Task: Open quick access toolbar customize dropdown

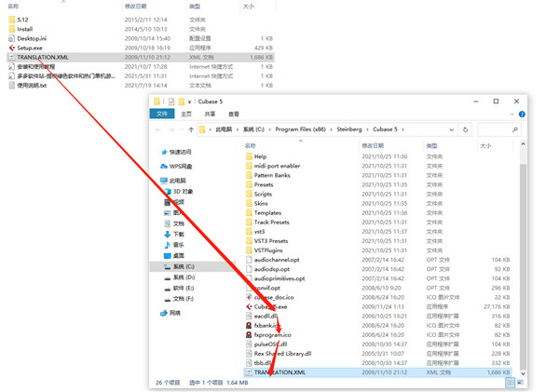Action: click(x=190, y=101)
